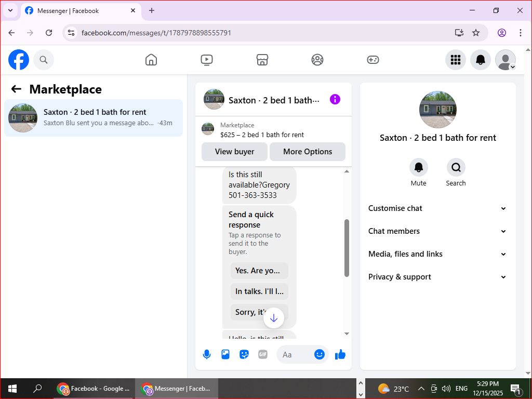Open the Marketplace storefront icon

click(262, 60)
